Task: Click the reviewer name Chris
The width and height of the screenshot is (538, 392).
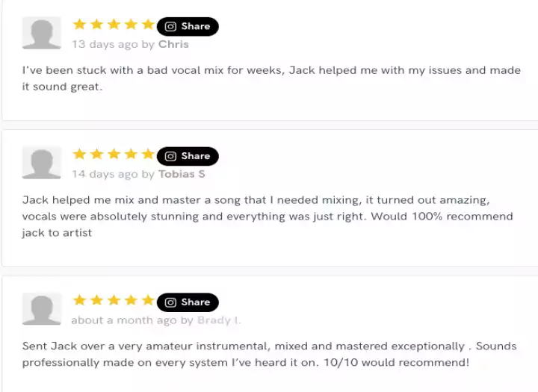Action: coord(173,44)
